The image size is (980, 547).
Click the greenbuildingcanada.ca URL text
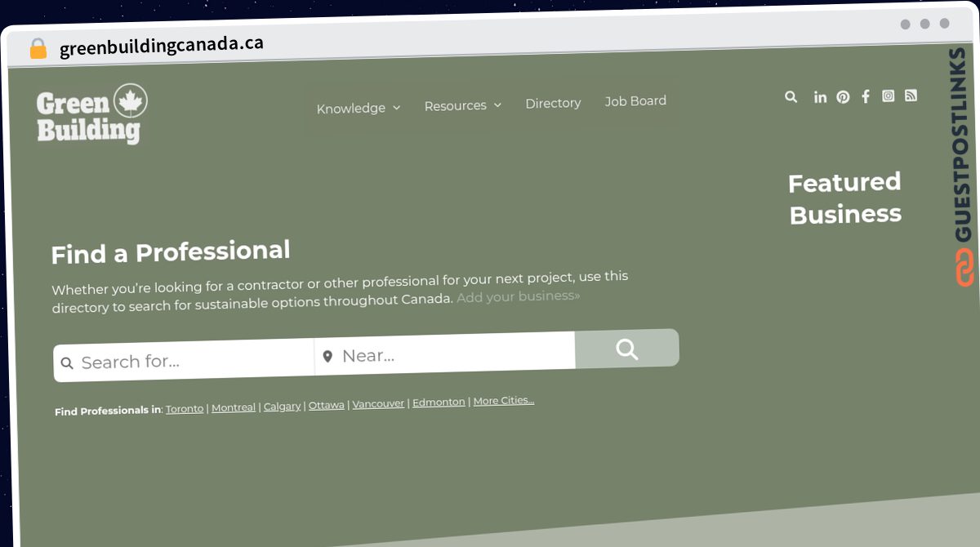[x=162, y=46]
